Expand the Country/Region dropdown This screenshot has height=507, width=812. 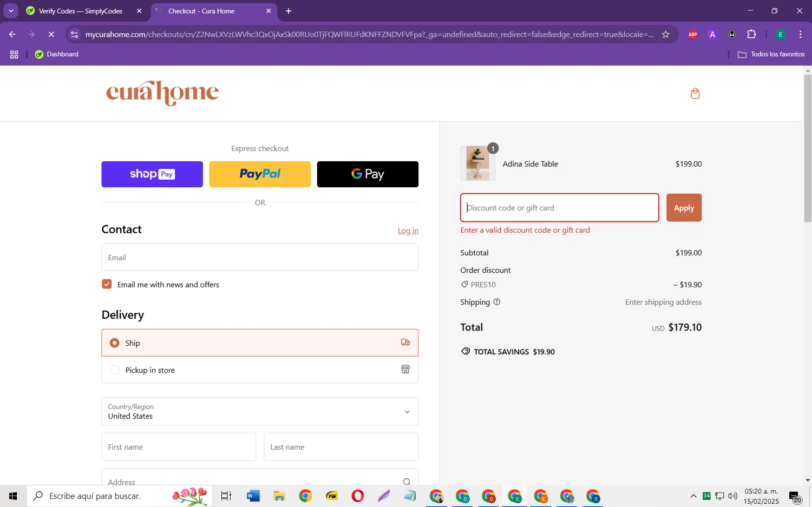260,412
